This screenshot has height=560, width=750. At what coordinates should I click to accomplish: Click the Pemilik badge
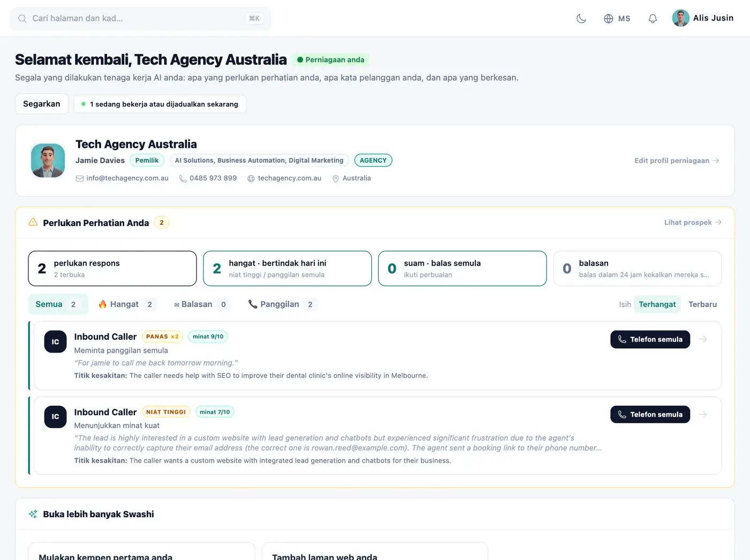[147, 161]
